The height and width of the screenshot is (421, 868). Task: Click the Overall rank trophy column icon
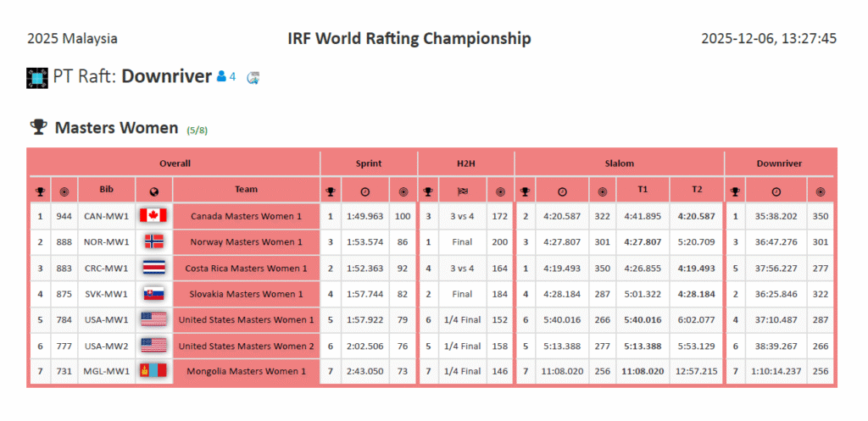(x=40, y=191)
